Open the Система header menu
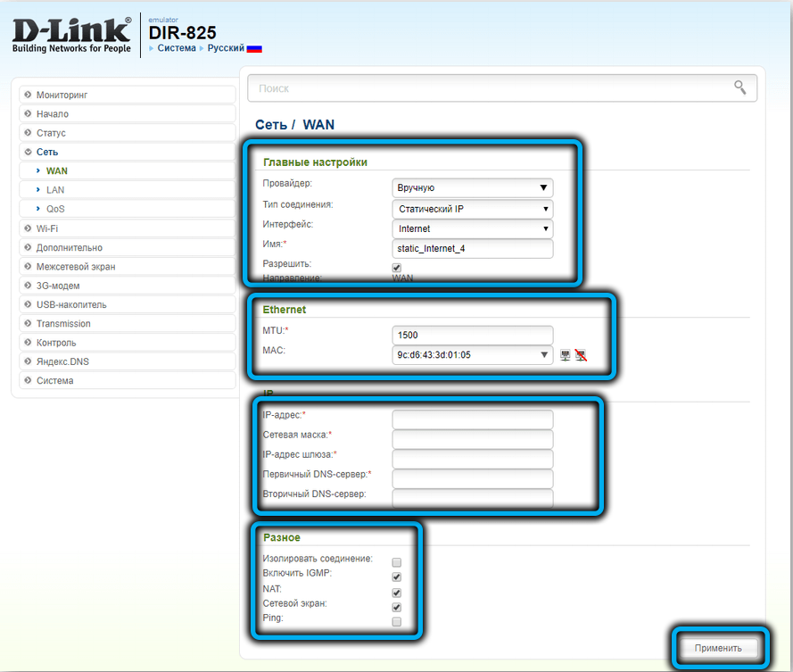The height and width of the screenshot is (672, 793). 177,48
